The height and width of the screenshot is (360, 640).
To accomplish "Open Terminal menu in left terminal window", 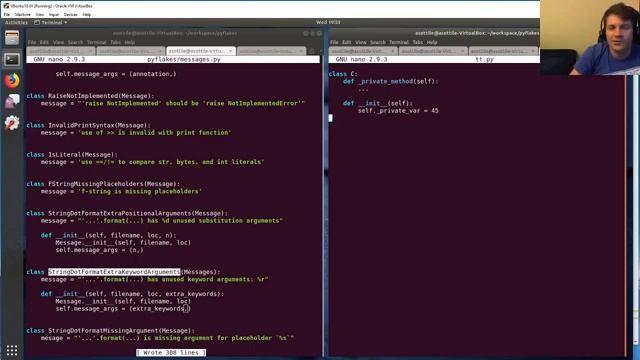I will tap(97, 42).
